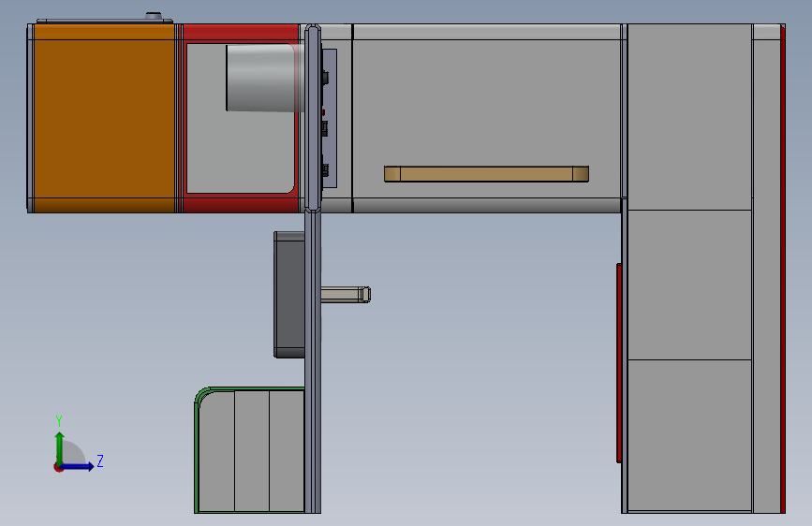Select the red strip on the right cabinet's left side

619,363
